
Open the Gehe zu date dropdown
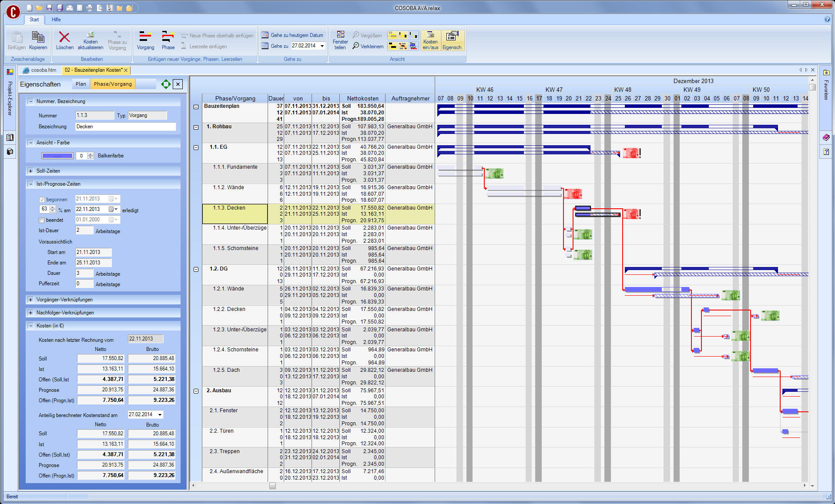tap(322, 46)
